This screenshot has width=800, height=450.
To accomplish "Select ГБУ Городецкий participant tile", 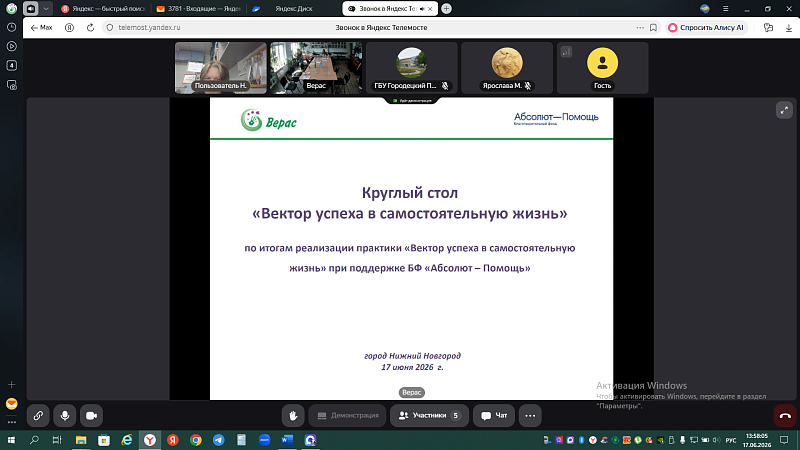I will point(411,68).
